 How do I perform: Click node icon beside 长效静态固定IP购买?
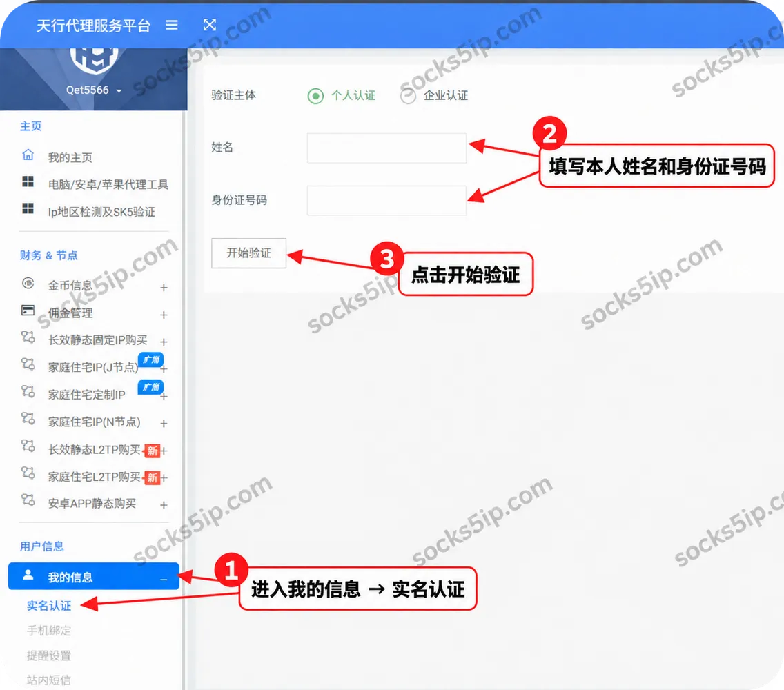(28, 337)
